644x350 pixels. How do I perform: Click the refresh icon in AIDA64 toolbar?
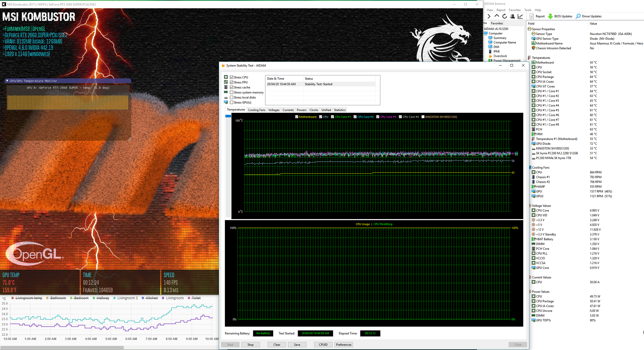pyautogui.click(x=504, y=16)
